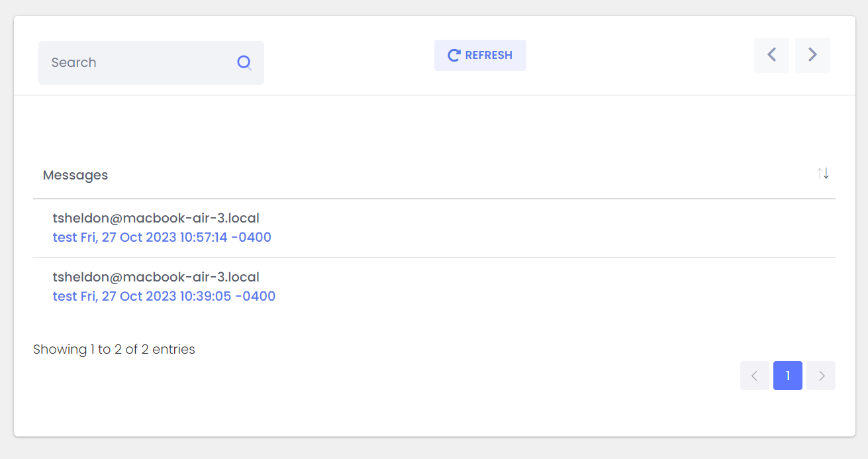The image size is (868, 459).
Task: Select page 1 in pagination
Action: [x=788, y=376]
